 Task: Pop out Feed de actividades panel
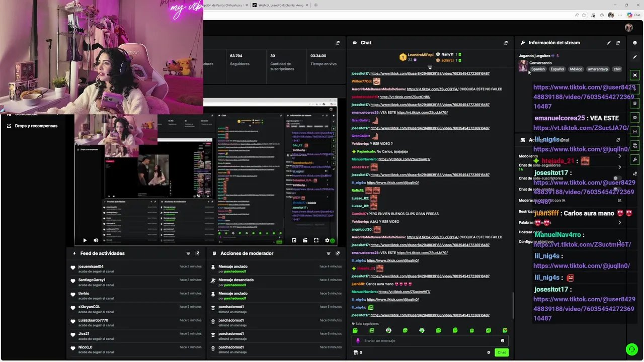click(197, 253)
